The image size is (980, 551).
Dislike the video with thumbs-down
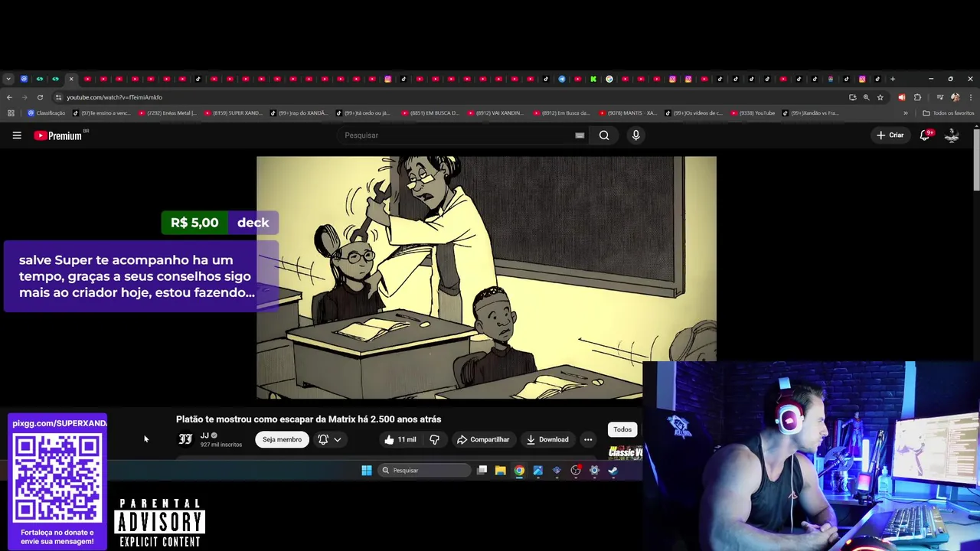tap(434, 439)
